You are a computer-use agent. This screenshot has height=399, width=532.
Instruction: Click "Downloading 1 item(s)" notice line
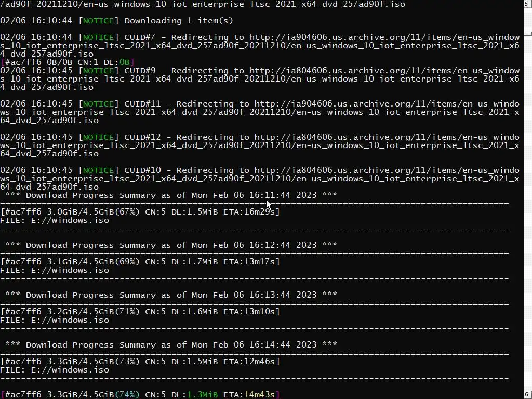[117, 21]
